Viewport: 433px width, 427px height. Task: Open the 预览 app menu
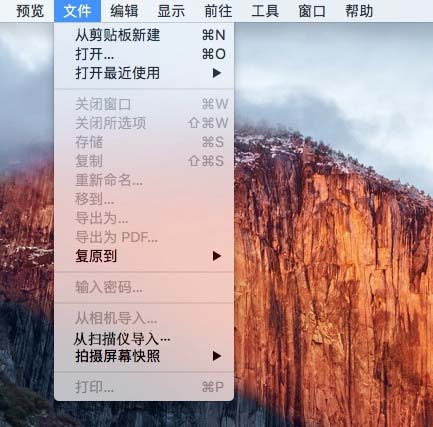coord(30,11)
